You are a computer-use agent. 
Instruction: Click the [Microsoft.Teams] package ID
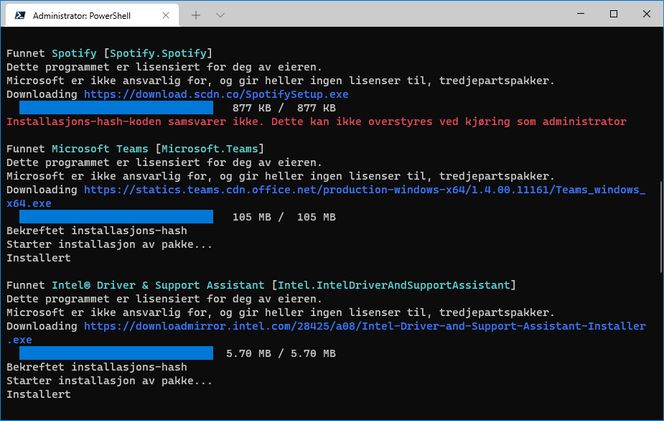pos(210,149)
